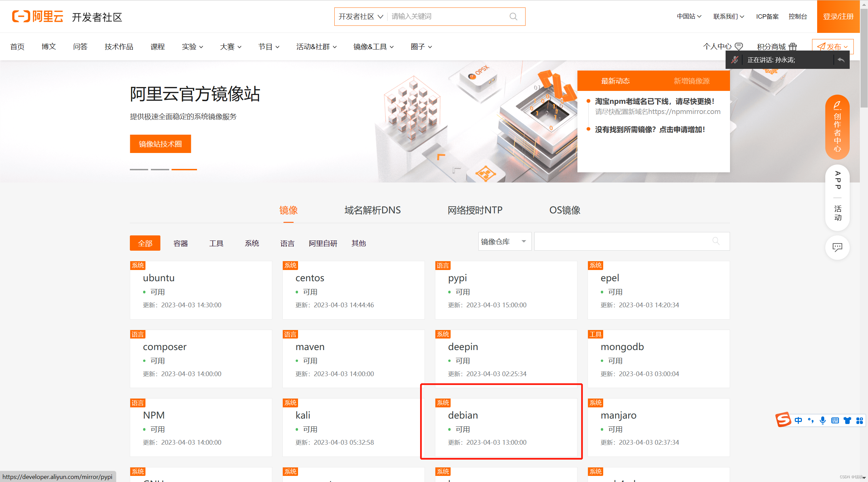Screen dimensions: 868x482
Task: Open 淘宝npm老域名已下线 news link
Action: tap(655, 101)
